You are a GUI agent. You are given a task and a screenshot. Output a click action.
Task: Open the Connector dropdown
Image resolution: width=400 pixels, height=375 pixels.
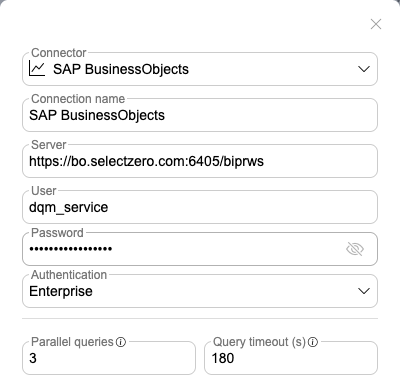tap(200, 69)
